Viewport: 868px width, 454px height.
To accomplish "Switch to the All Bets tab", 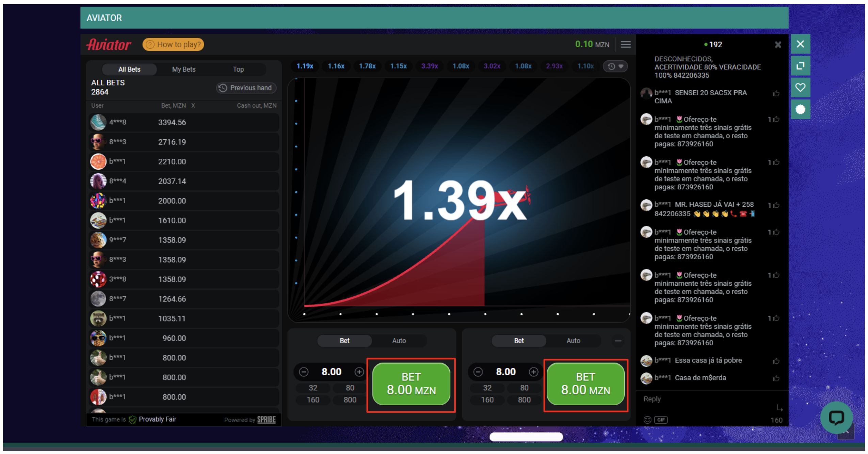I will pos(129,69).
